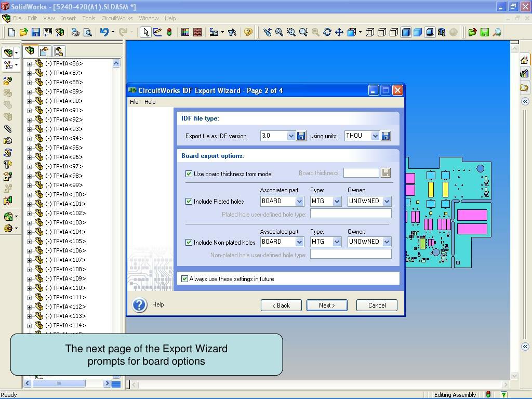Open the wizard's Help menu
This screenshot has width=532, height=399.
click(150, 102)
